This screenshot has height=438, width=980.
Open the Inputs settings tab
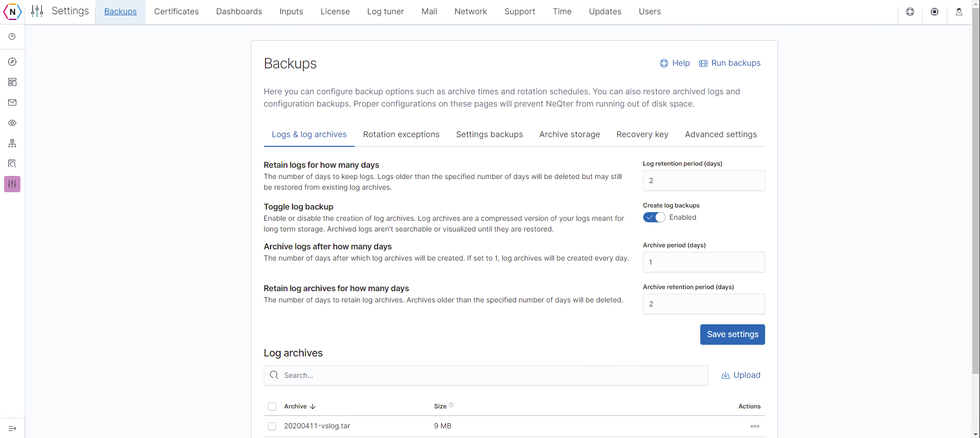click(291, 11)
